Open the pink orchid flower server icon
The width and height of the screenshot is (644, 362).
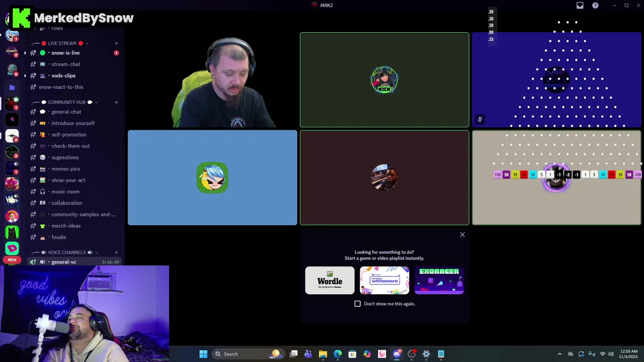point(12,184)
